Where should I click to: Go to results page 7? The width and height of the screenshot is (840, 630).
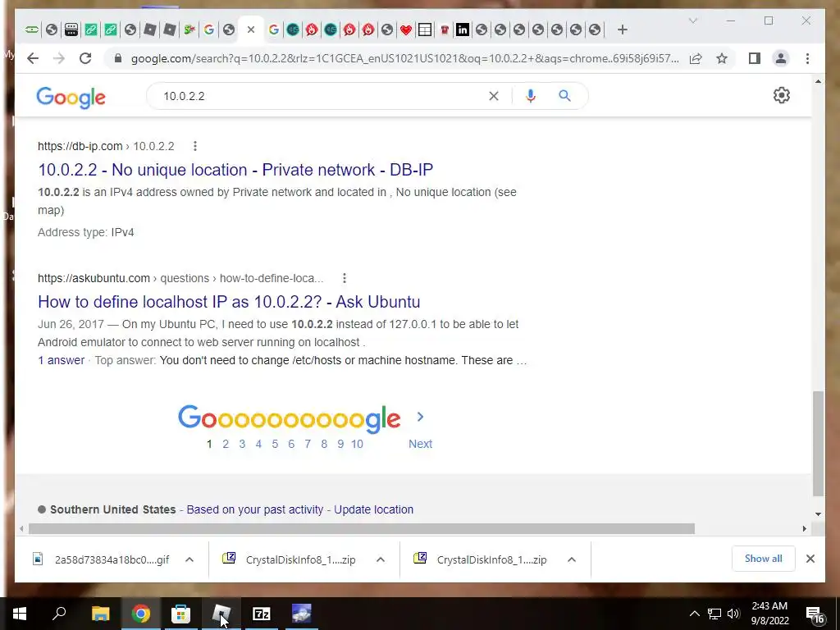pyautogui.click(x=308, y=444)
